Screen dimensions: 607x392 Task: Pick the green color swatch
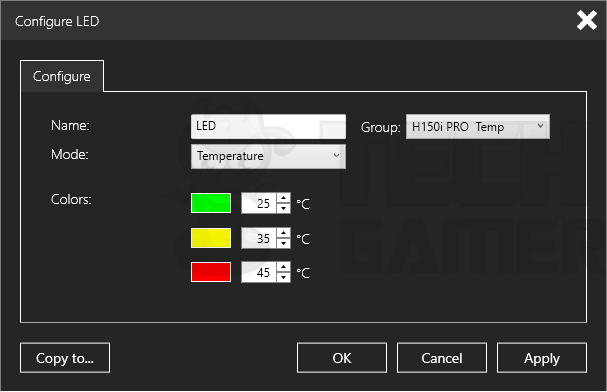(x=211, y=203)
